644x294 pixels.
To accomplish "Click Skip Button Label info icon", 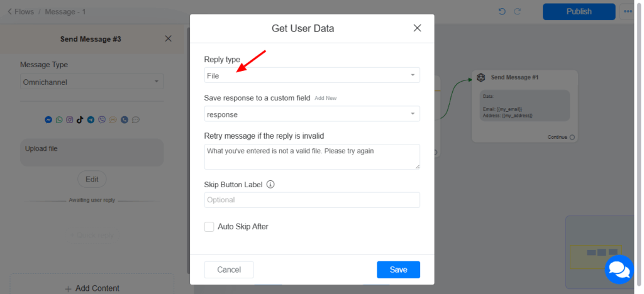I will [270, 185].
